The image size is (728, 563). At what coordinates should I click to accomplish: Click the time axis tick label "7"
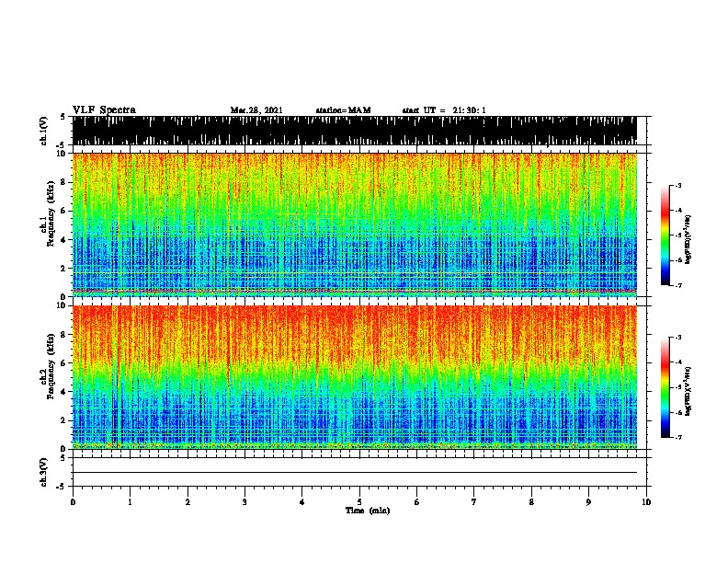(x=474, y=501)
